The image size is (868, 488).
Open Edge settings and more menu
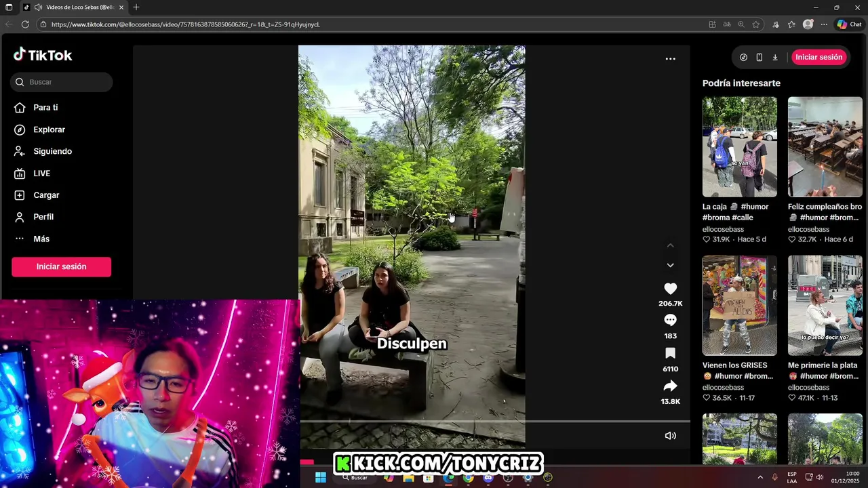point(824,24)
